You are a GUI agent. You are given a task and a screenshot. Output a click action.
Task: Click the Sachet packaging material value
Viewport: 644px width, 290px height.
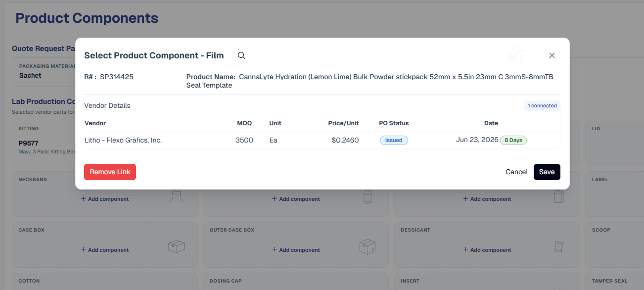30,76
